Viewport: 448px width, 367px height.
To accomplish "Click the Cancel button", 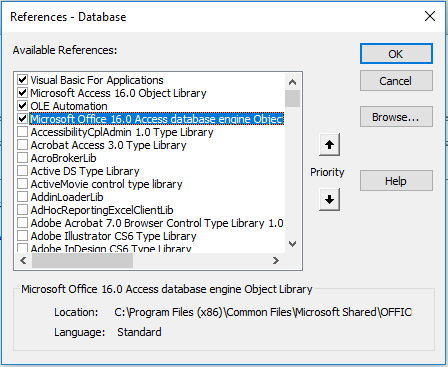I will pyautogui.click(x=396, y=81).
